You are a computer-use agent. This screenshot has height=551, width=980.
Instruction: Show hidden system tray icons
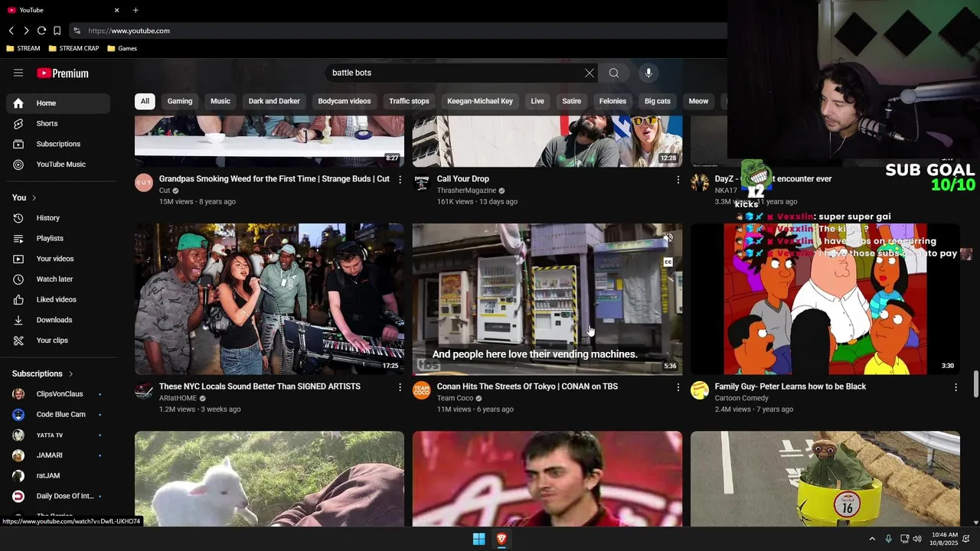[872, 539]
